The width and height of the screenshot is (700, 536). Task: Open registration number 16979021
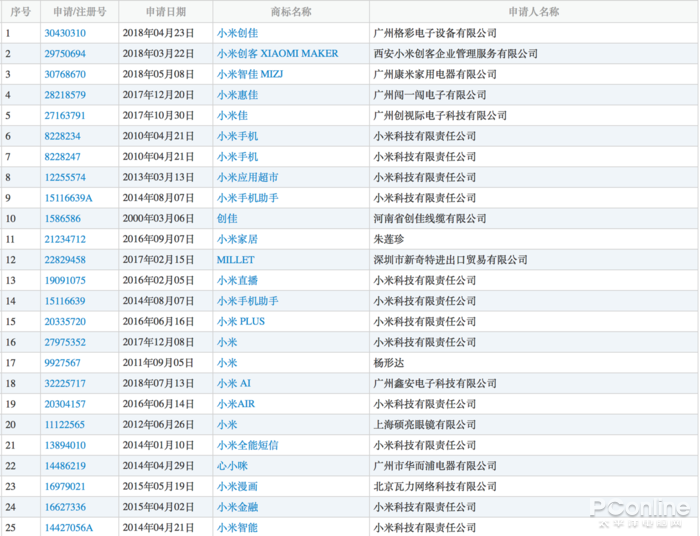click(x=65, y=486)
